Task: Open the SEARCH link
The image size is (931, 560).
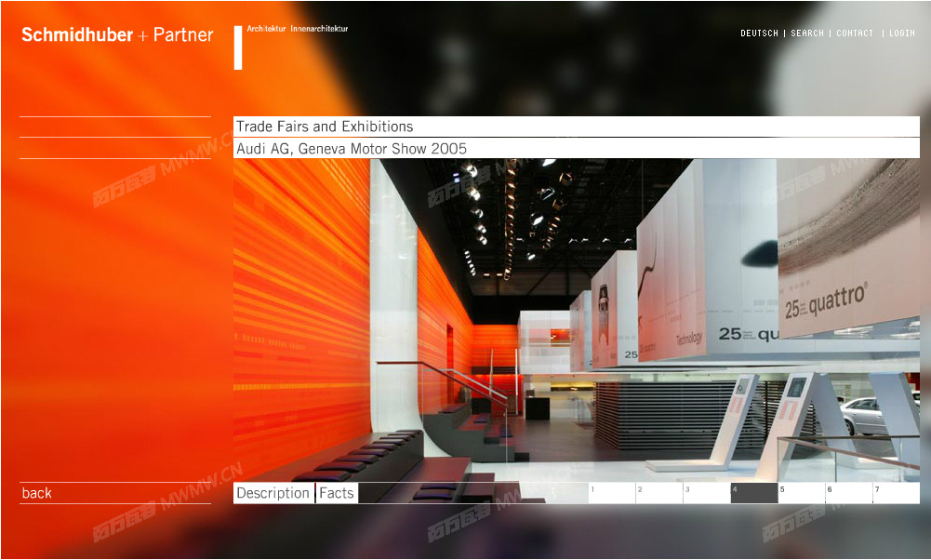Action: pyautogui.click(x=807, y=33)
